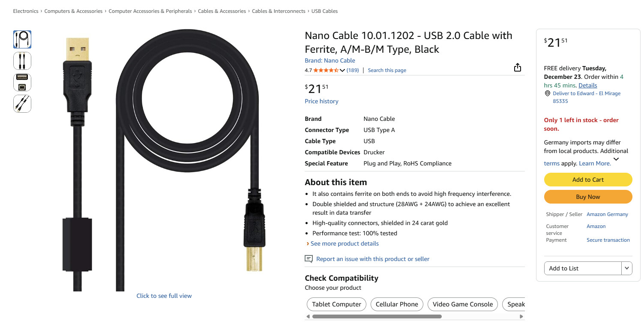Choose the Video Game Console chip
The height and width of the screenshot is (324, 644).
(462, 304)
